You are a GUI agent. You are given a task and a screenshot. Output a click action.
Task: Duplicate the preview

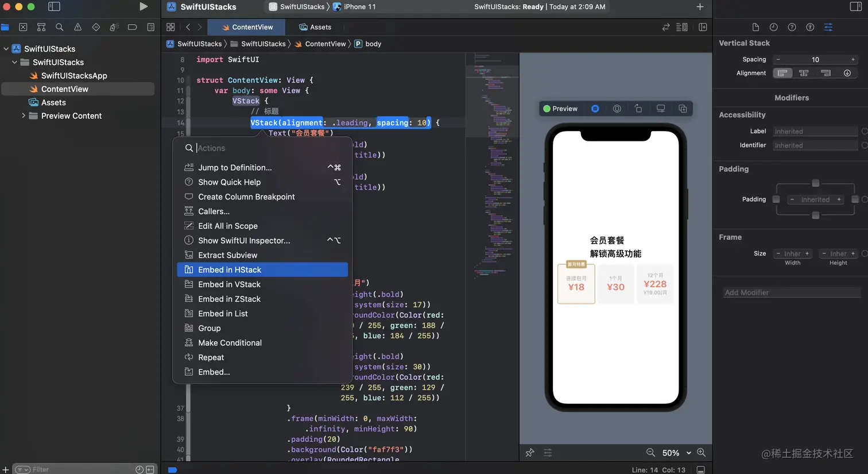[x=683, y=109]
